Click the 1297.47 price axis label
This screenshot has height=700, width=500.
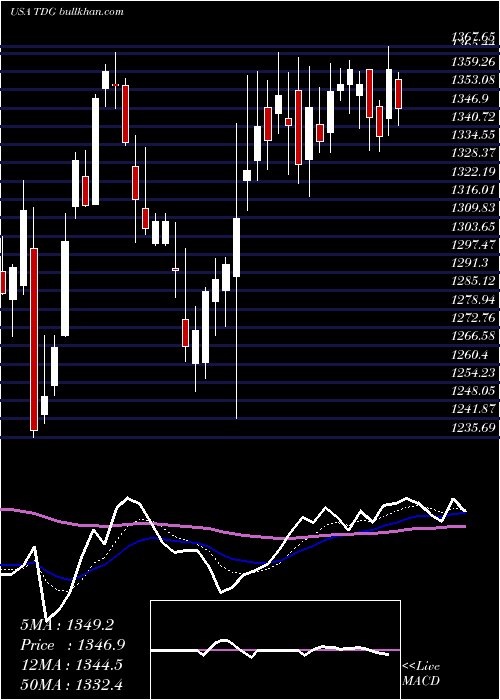coord(473,244)
